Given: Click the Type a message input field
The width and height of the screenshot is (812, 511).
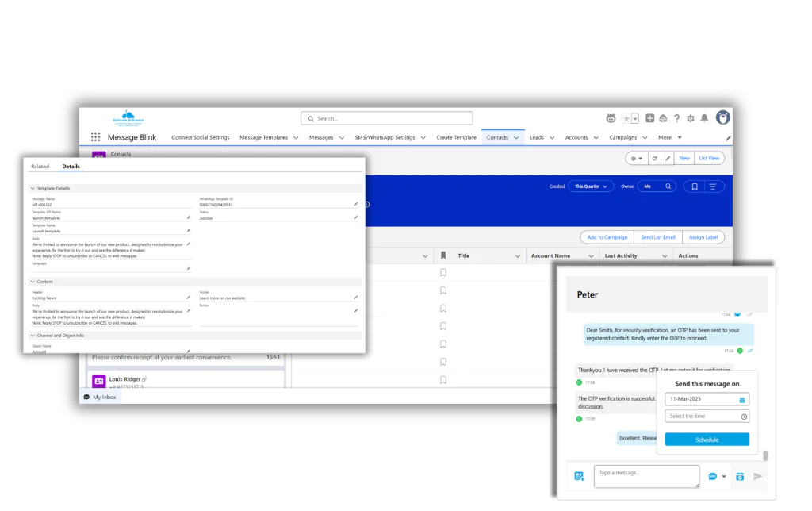Looking at the screenshot, I should [x=646, y=476].
